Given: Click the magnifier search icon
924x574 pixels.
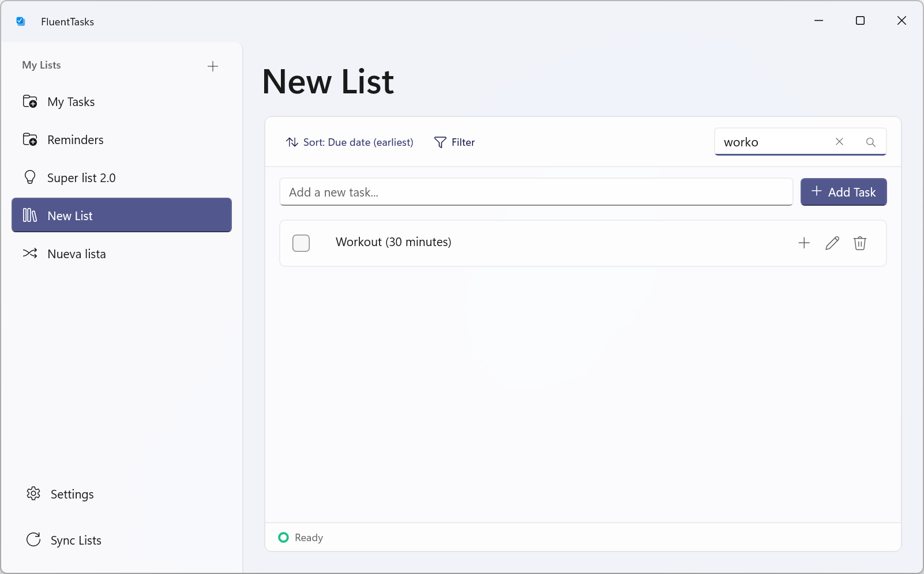Looking at the screenshot, I should click(870, 142).
